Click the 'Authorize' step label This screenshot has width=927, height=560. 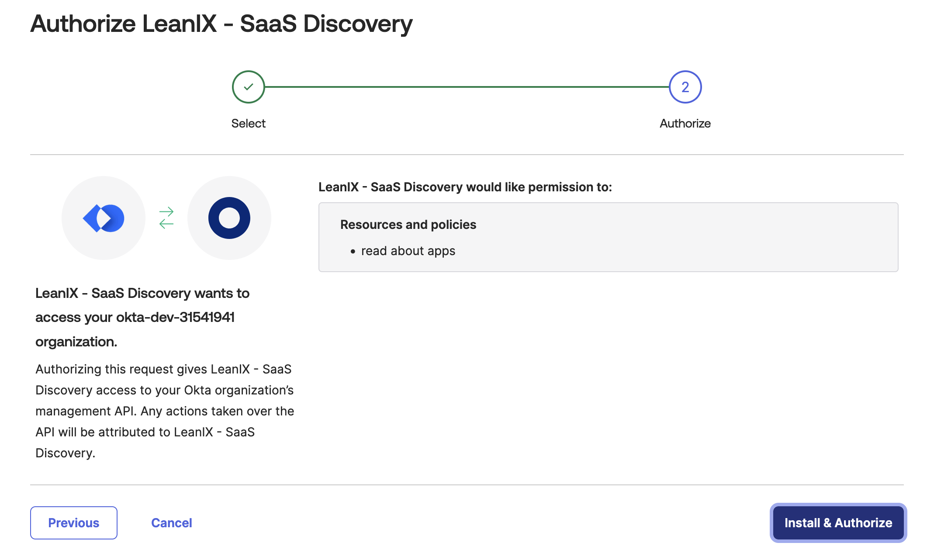[685, 124]
